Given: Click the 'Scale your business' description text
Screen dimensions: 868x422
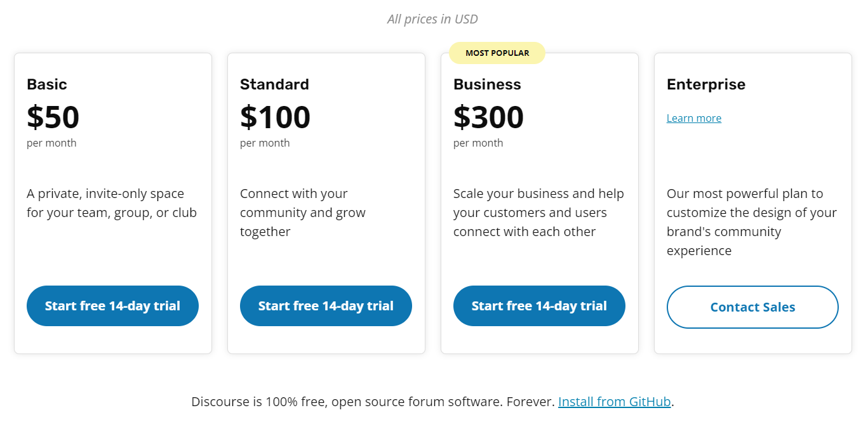Looking at the screenshot, I should pos(538,213).
